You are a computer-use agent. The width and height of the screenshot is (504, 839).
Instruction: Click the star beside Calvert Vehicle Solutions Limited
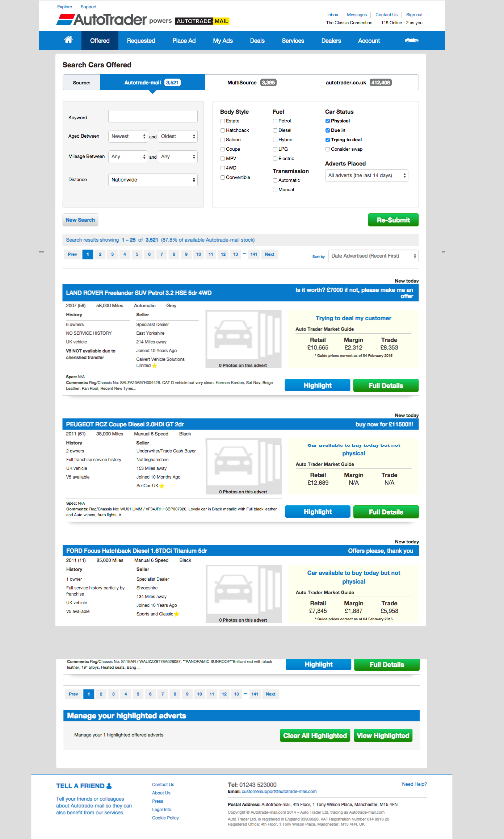pyautogui.click(x=155, y=366)
